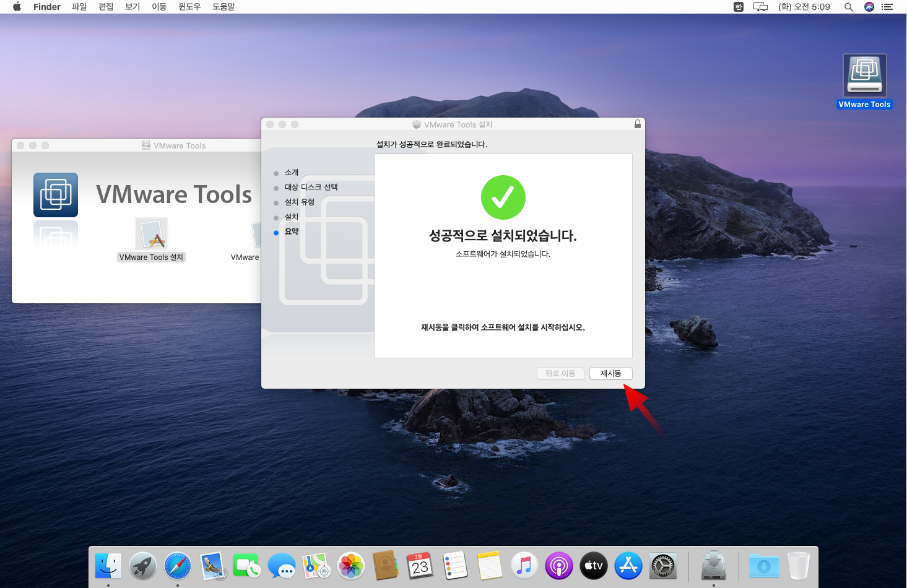Open the 이동 menu

coord(159,7)
